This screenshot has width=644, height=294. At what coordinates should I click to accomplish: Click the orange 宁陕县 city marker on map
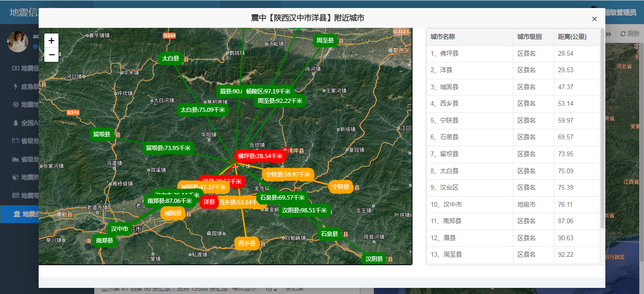[341, 187]
